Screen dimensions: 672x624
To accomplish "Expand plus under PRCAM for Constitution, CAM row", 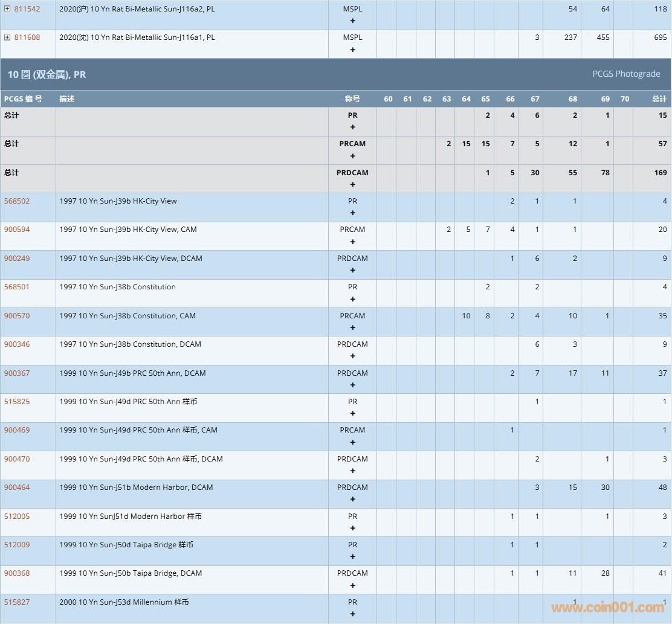I will point(353,328).
